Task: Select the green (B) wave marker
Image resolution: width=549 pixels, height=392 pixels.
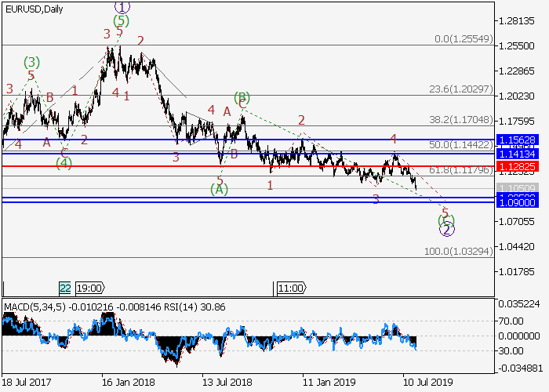Action: point(242,98)
